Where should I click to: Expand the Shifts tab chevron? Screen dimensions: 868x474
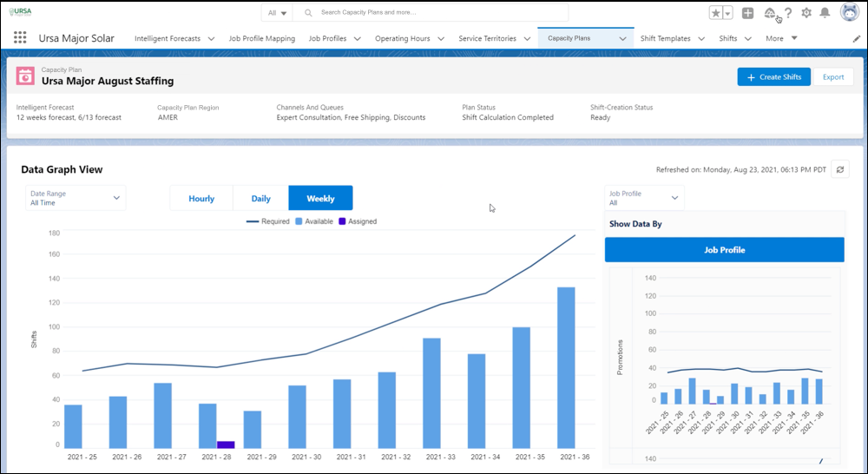[x=748, y=39]
